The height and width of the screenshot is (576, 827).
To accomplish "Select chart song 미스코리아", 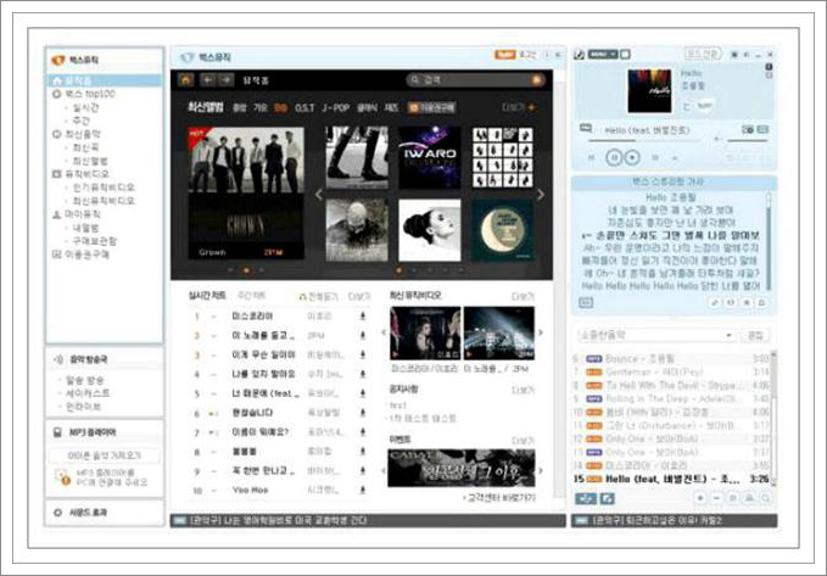I will click(252, 316).
